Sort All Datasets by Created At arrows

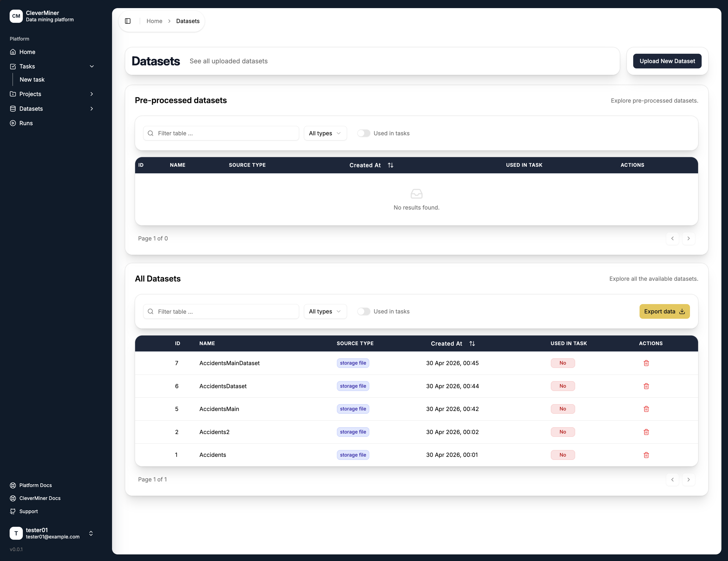[472, 343]
